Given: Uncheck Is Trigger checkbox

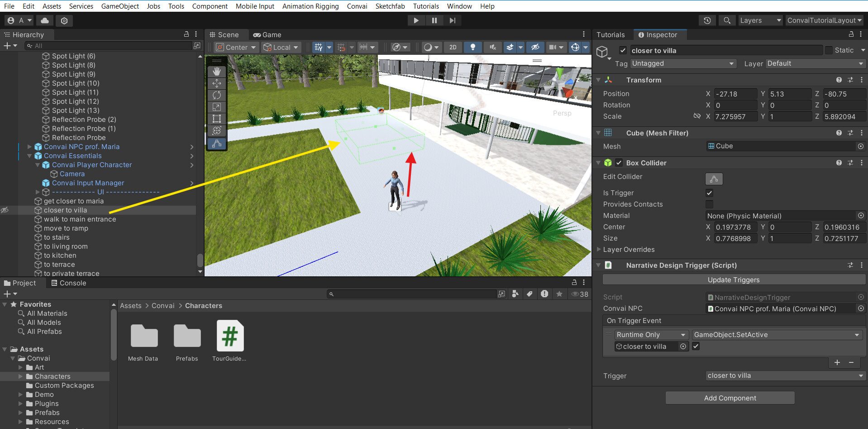Looking at the screenshot, I should [709, 193].
